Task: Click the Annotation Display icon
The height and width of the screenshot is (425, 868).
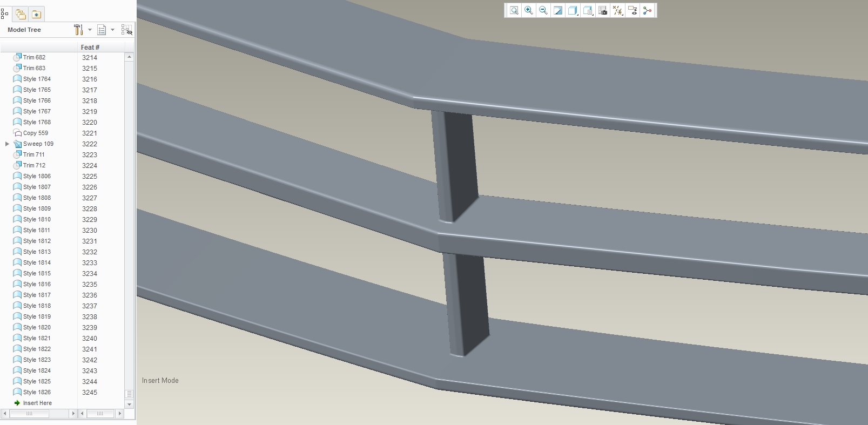Action: pos(633,10)
